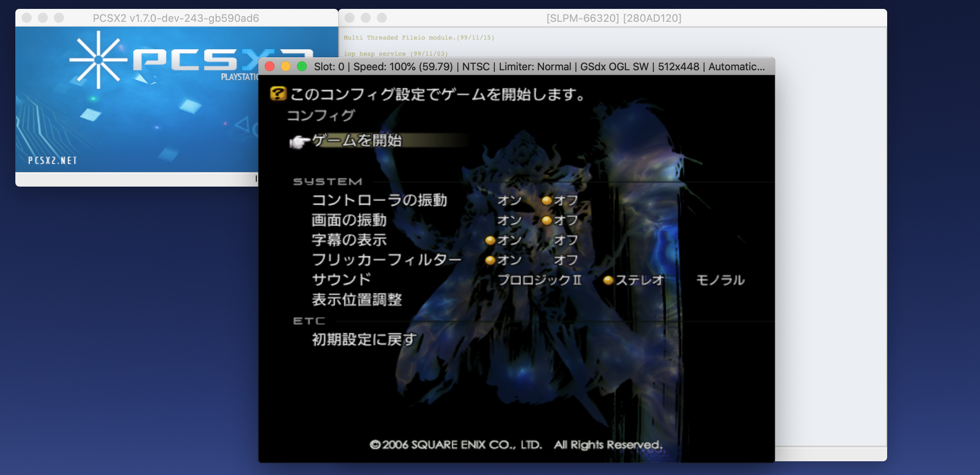This screenshot has height=475, width=980.
Task: Select コントローラの振動 setting row label
Action: click(379, 200)
